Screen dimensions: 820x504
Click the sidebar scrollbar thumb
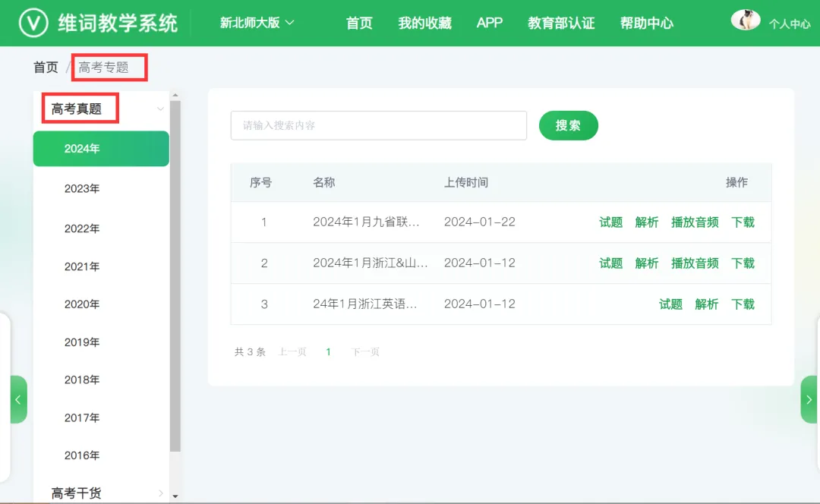[175, 276]
